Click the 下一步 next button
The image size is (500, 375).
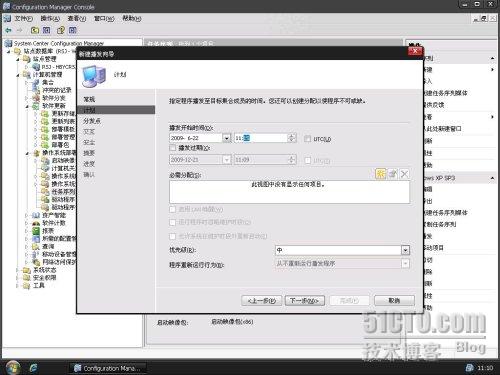pyautogui.click(x=305, y=301)
